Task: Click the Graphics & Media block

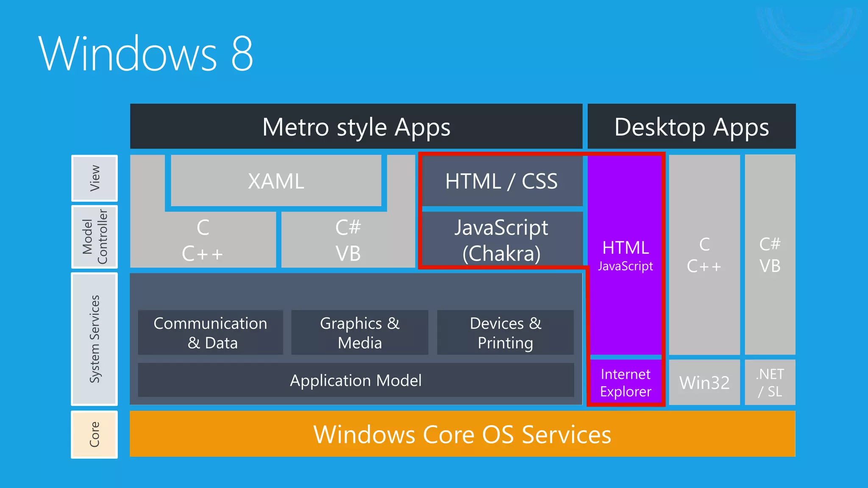Action: (359, 333)
